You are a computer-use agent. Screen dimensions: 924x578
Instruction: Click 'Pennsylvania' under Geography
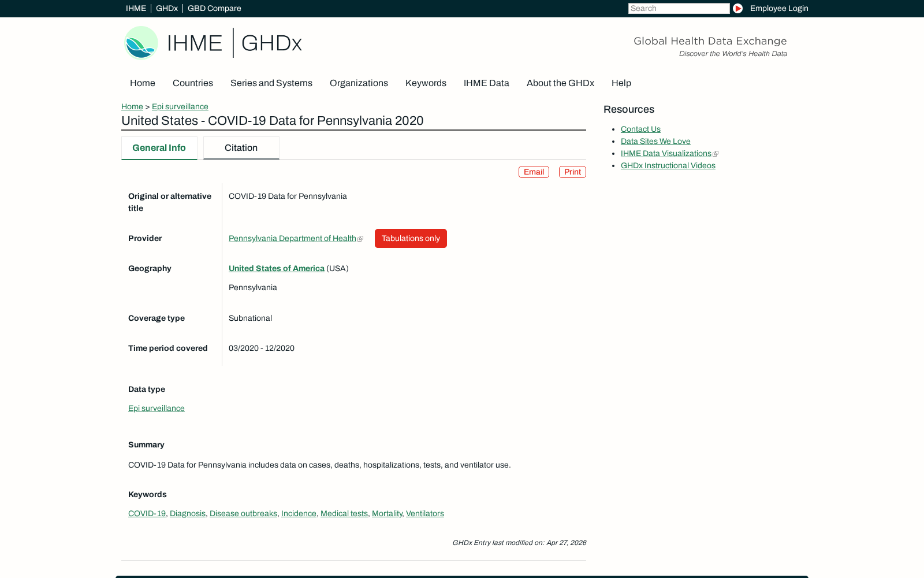pyautogui.click(x=253, y=288)
